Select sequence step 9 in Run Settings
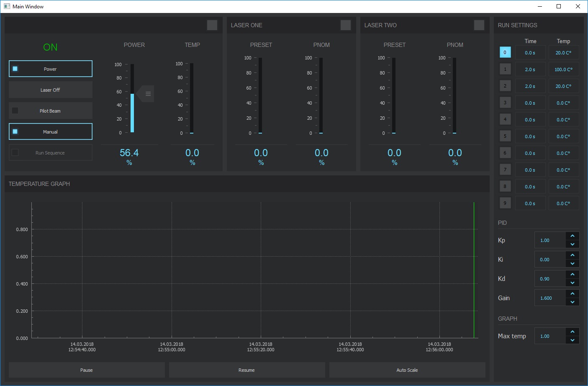 [505, 203]
